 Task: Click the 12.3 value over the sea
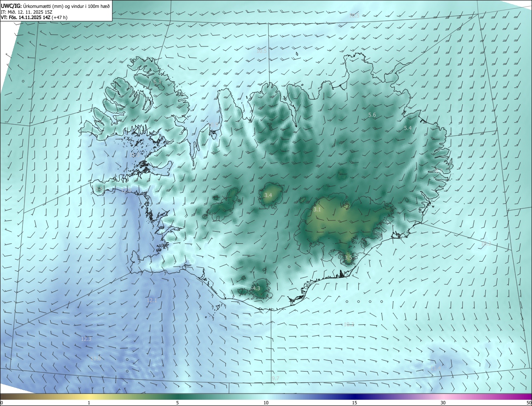[x=86, y=339]
